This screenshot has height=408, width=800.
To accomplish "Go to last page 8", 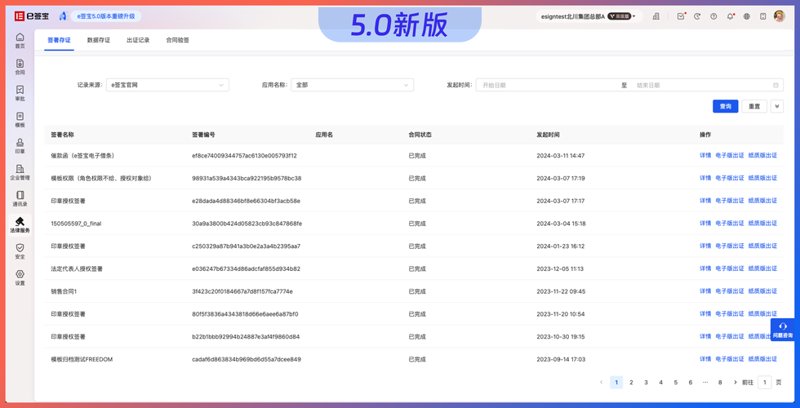I will click(720, 382).
